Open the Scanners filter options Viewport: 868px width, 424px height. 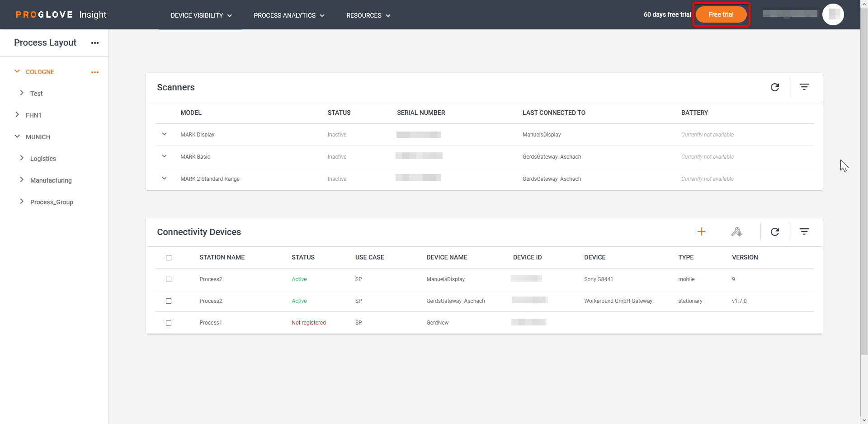(804, 87)
